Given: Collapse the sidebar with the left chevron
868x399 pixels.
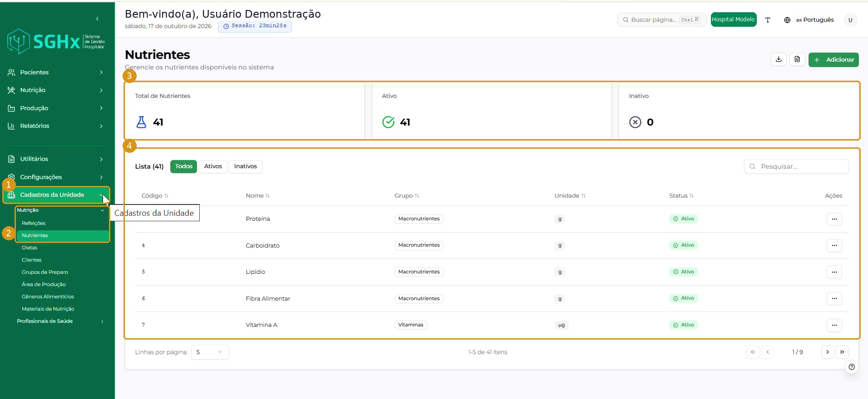Looking at the screenshot, I should 97,19.
